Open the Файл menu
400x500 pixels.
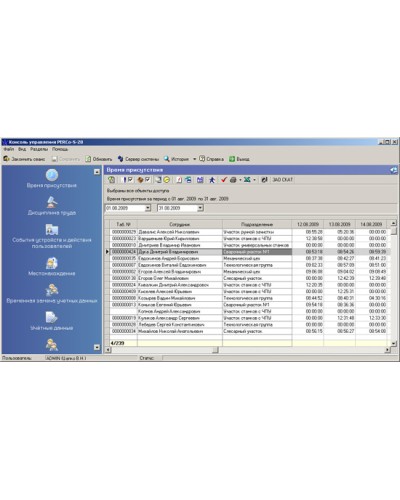tap(9, 149)
